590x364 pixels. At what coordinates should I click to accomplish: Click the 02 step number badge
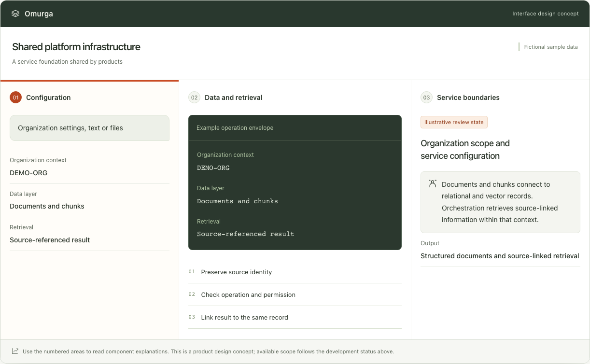[x=194, y=98]
